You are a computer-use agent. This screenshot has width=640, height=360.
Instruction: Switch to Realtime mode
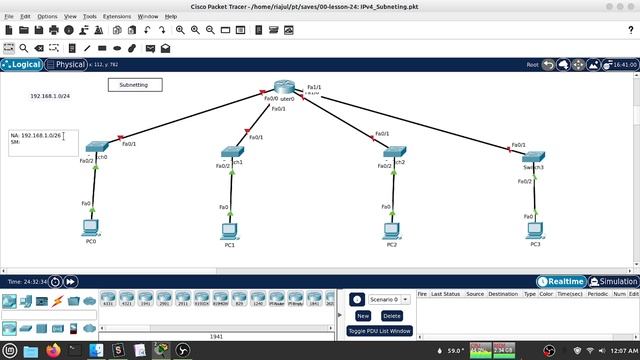pos(561,281)
